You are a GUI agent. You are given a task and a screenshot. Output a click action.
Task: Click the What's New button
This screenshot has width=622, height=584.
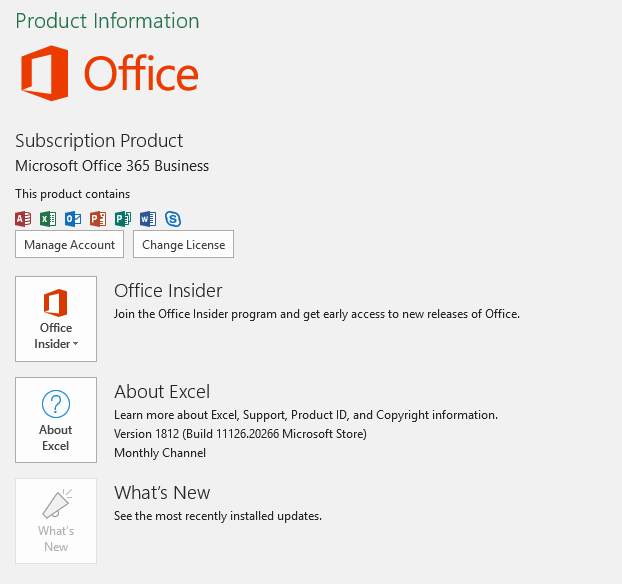[x=56, y=521]
